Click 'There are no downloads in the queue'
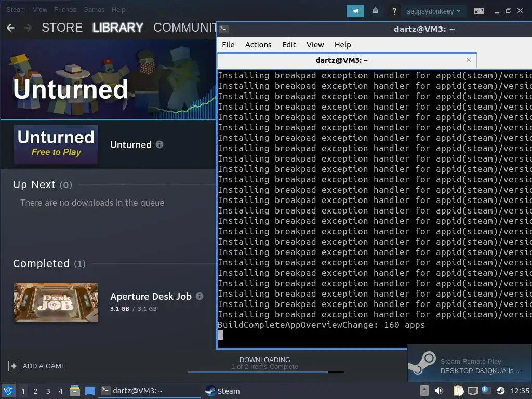532x399 pixels. [92, 203]
